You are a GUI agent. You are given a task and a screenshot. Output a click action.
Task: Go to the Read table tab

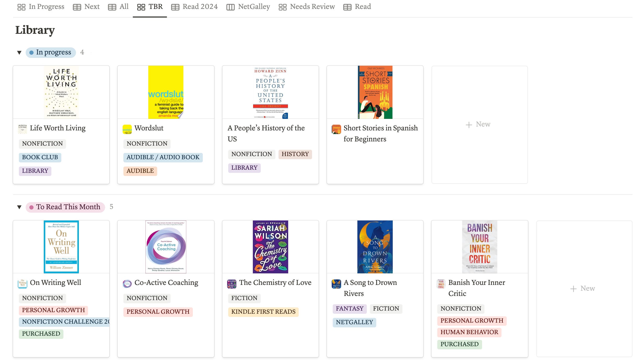click(x=357, y=7)
